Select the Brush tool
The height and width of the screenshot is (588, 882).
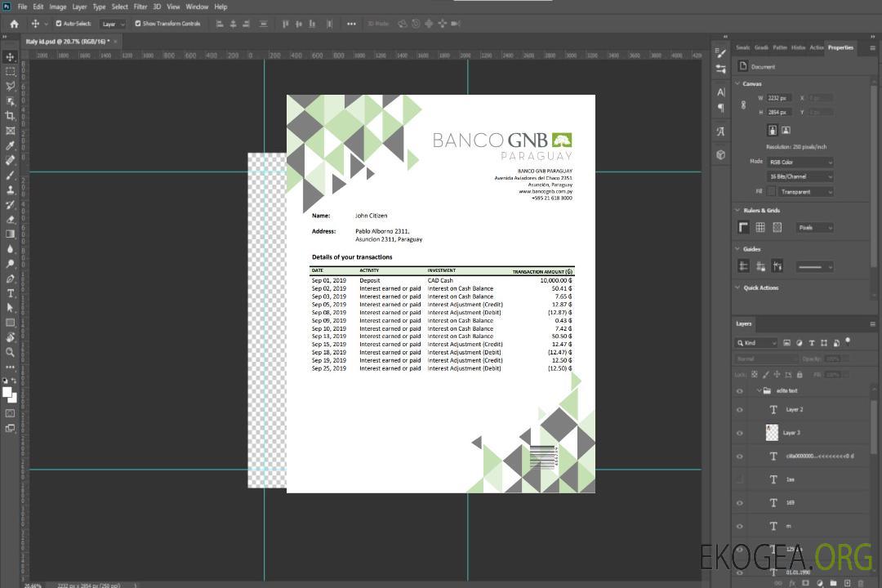pos(10,175)
